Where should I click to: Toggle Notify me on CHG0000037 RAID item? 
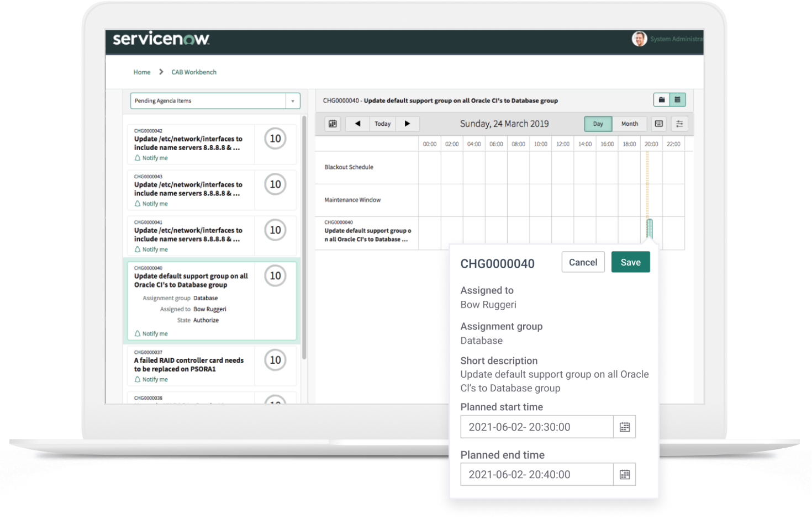(151, 379)
